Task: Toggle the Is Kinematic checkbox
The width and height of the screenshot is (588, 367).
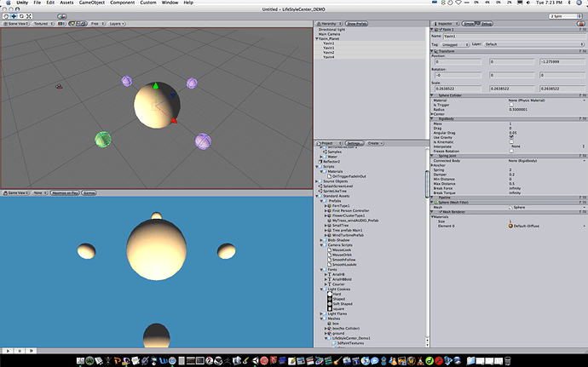Action: (x=510, y=140)
